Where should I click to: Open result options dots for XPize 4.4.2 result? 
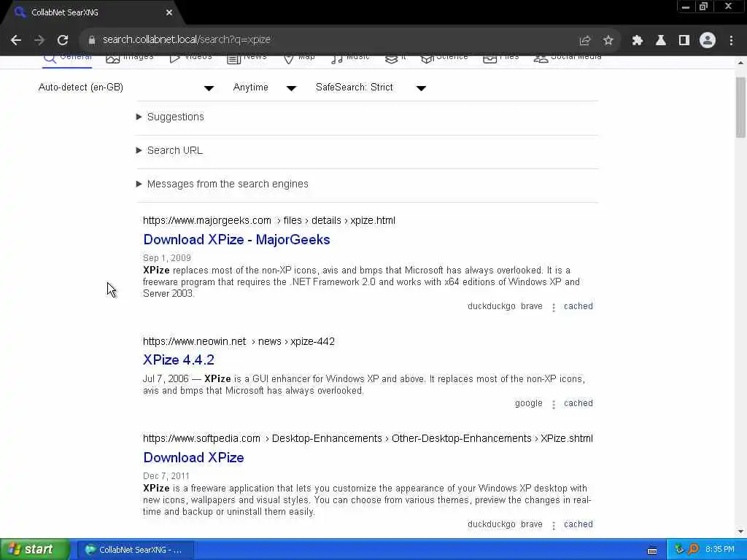point(554,404)
